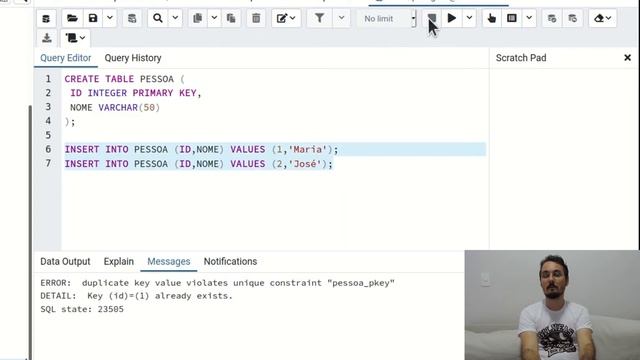Open the Explain results tab
Screen dimensions: 640x360
coord(119,261)
